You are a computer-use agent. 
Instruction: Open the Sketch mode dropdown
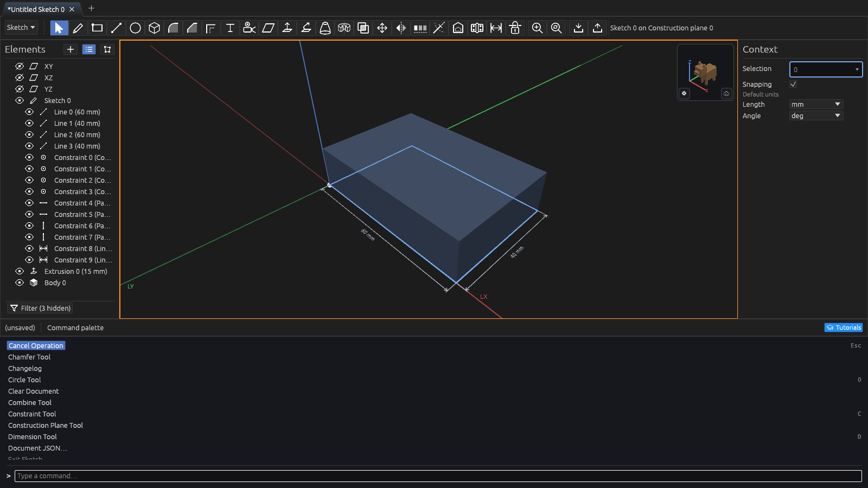(21, 27)
